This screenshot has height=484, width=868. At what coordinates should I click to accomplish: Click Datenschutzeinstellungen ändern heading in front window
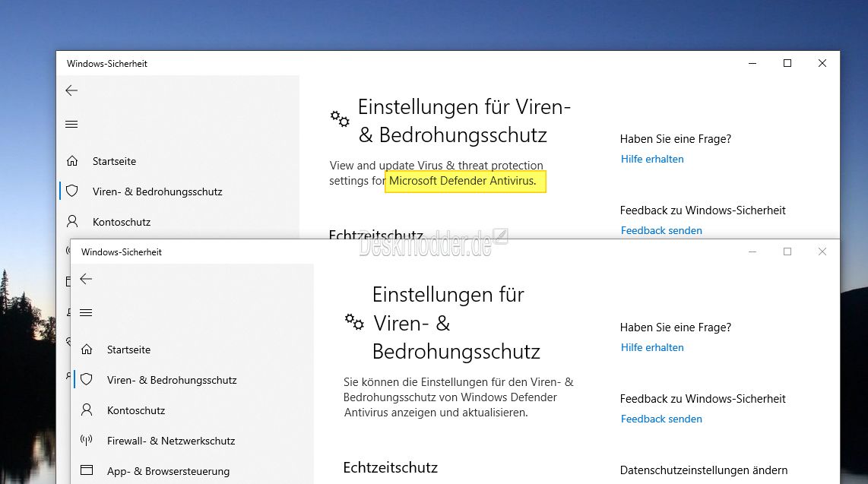coord(704,471)
